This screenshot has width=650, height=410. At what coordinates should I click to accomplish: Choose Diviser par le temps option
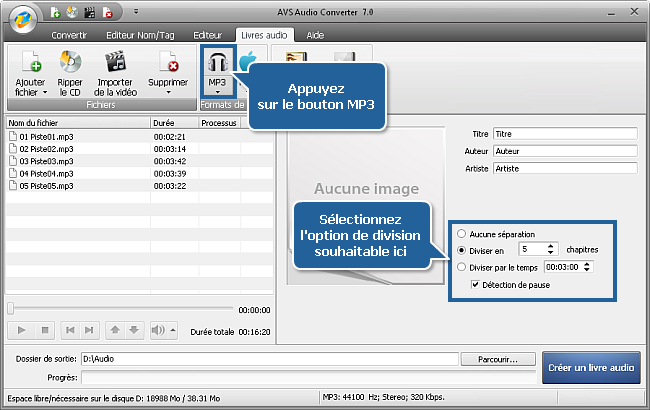(x=461, y=267)
